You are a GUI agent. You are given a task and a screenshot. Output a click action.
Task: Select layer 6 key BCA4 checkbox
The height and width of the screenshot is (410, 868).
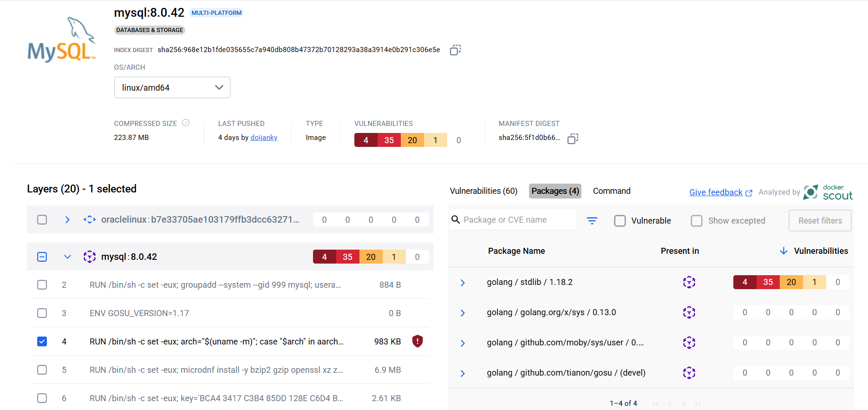(x=42, y=398)
